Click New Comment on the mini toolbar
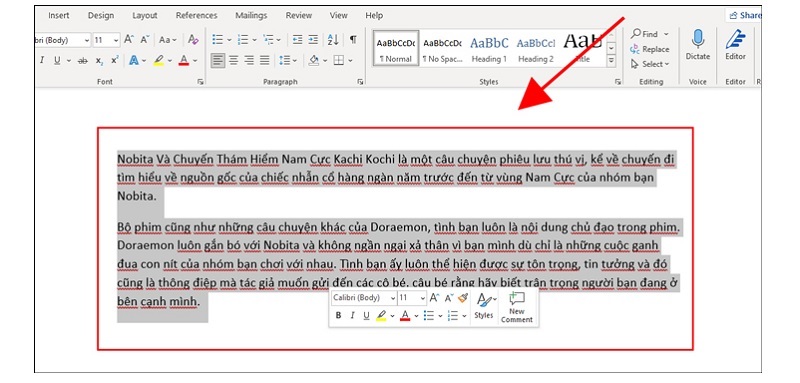This screenshot has height=383, width=800. tap(516, 308)
